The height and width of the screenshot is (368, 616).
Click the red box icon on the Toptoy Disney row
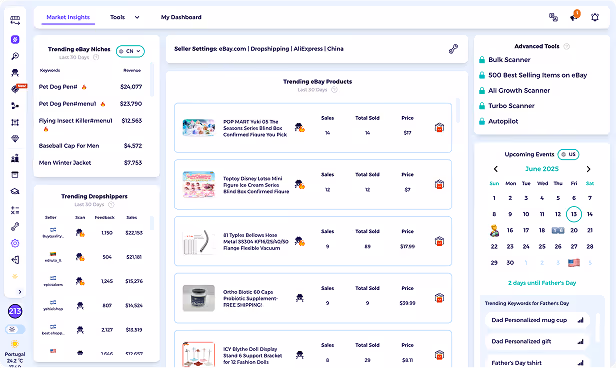439,184
